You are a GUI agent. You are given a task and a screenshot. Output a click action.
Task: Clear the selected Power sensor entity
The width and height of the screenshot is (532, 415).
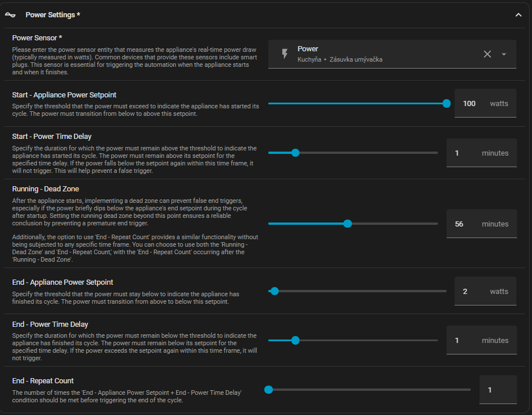point(487,54)
